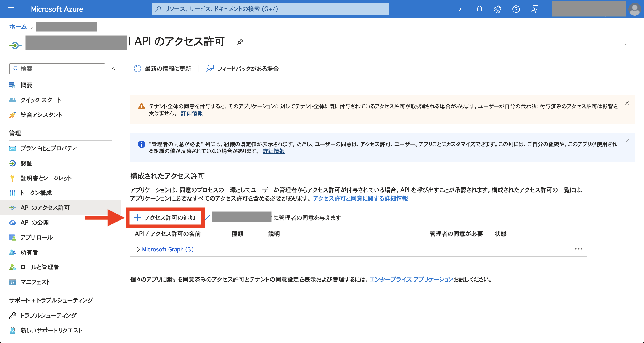Open マニフェスト in the sidebar
Image resolution: width=644 pixels, height=343 pixels.
coord(35,282)
